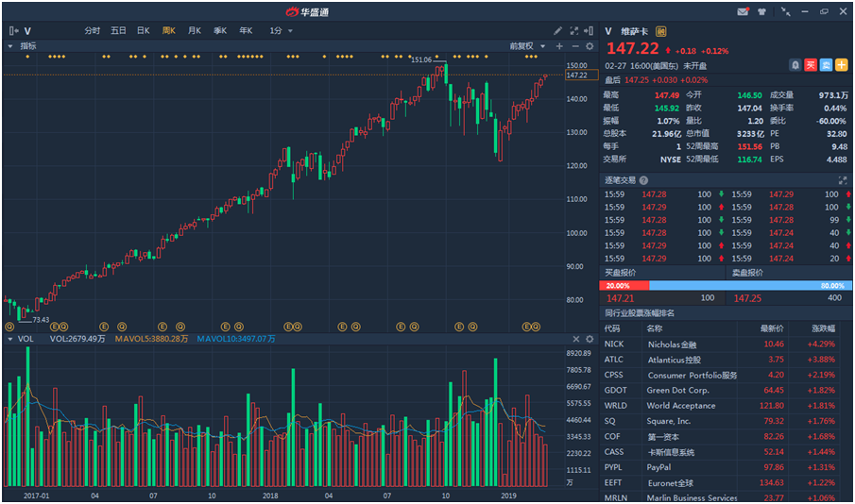Click the chart fullscreen expand icon
This screenshot has height=504, width=855.
coord(574,30)
